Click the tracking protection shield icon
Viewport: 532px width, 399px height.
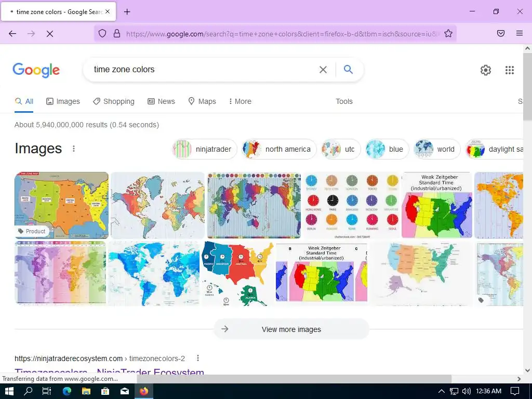102,33
